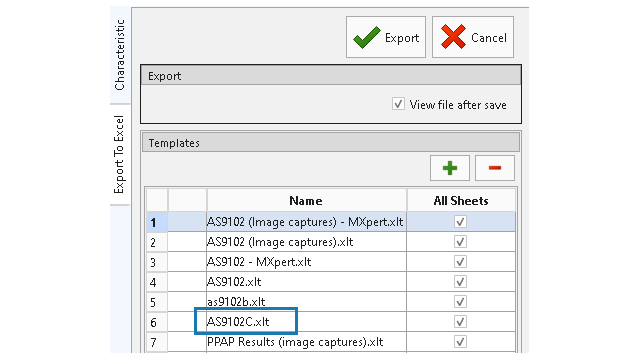This screenshot has height=360, width=640.
Task: Click the red minus remove template icon
Action: [x=495, y=168]
